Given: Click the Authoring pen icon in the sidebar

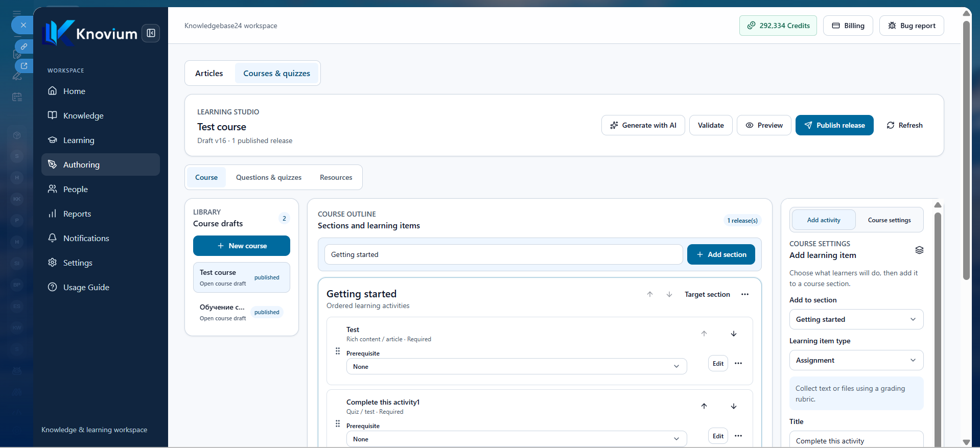Looking at the screenshot, I should pos(52,164).
